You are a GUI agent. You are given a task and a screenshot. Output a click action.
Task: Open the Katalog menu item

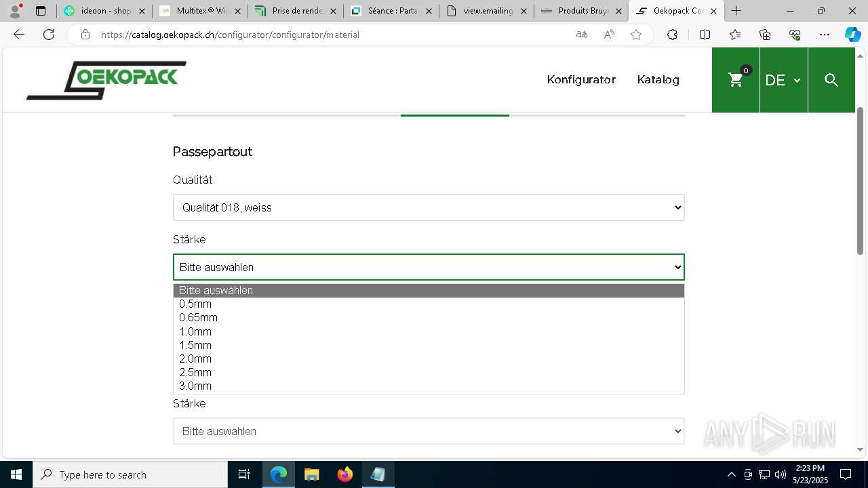click(658, 79)
